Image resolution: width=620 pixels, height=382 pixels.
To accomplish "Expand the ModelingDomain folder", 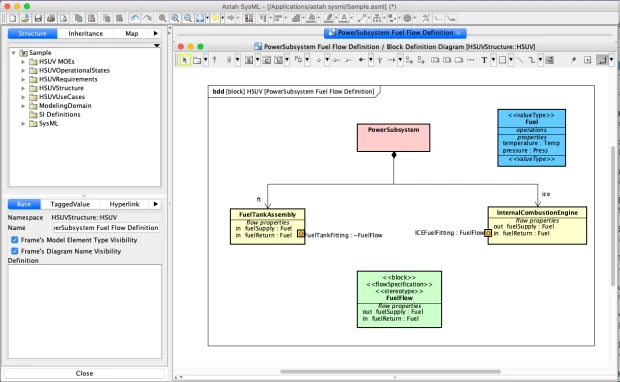I will pos(23,106).
